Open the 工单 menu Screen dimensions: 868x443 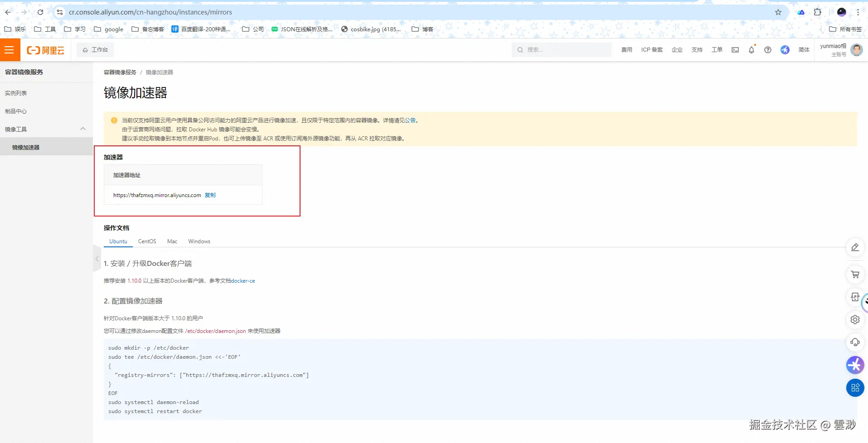717,50
